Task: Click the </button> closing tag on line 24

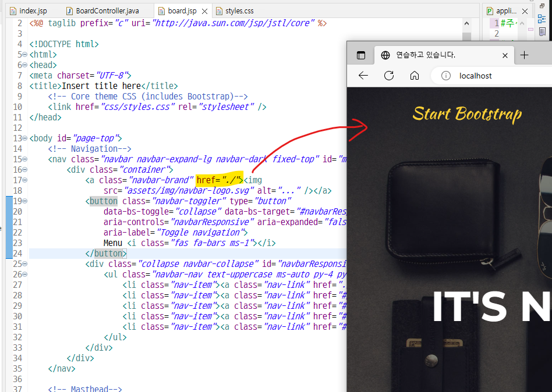Action: (x=106, y=254)
